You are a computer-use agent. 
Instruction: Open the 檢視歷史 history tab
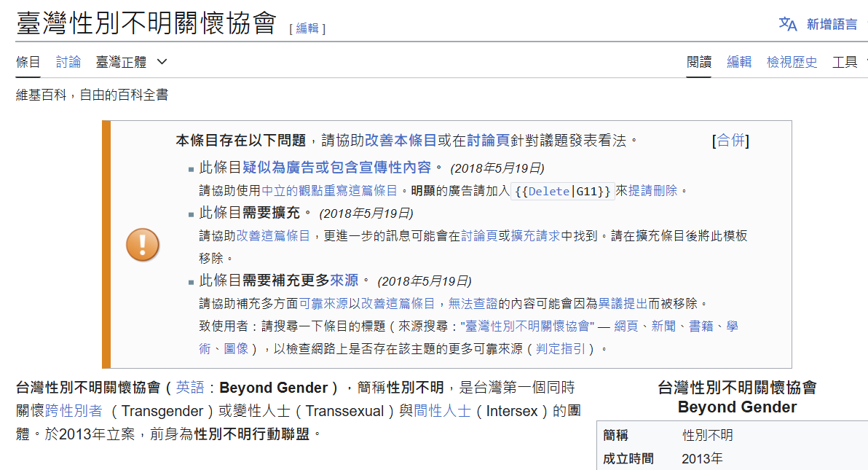point(792,62)
